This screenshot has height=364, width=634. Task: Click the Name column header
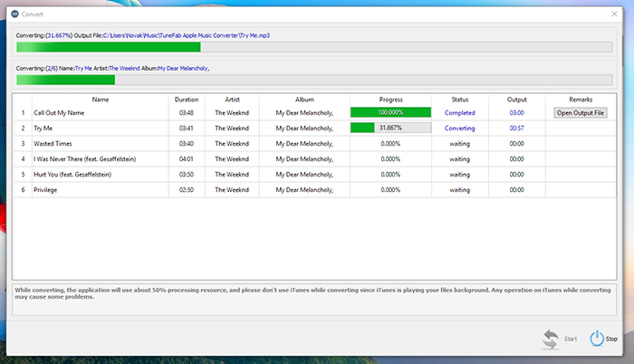click(x=101, y=100)
